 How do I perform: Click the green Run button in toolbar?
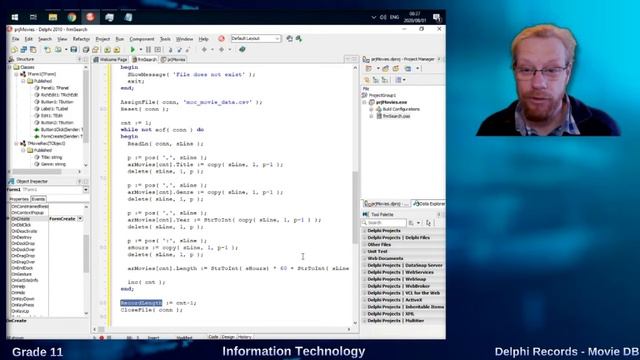(132, 49)
